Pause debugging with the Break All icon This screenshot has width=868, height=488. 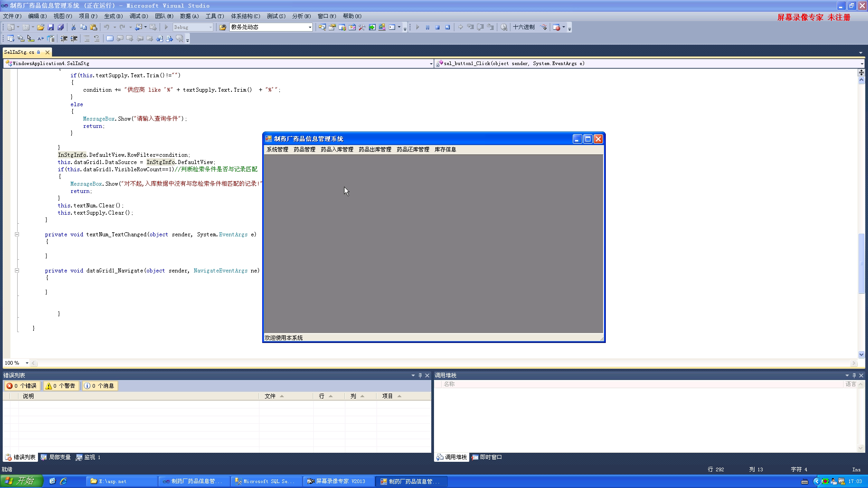pos(427,27)
